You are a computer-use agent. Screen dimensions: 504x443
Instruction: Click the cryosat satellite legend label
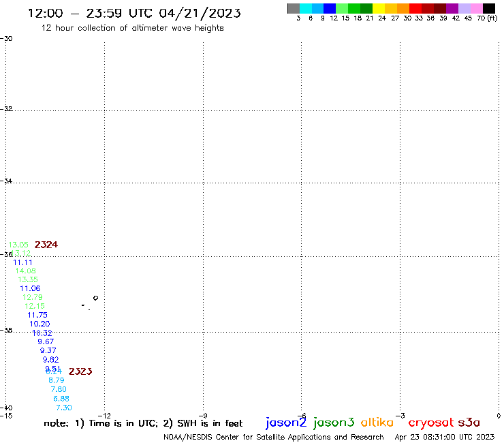(x=431, y=423)
